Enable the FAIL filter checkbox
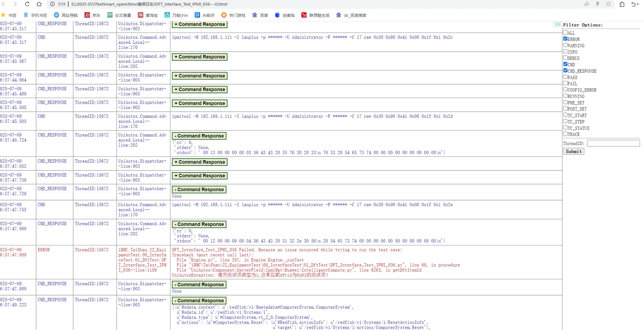 [x=565, y=83]
